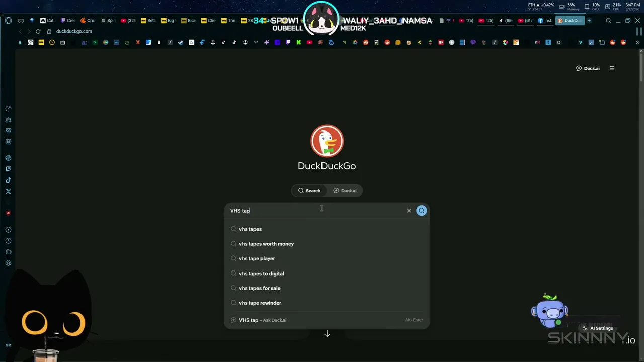Open a new tab with plus button
The height and width of the screenshot is (362, 644).
pyautogui.click(x=589, y=21)
